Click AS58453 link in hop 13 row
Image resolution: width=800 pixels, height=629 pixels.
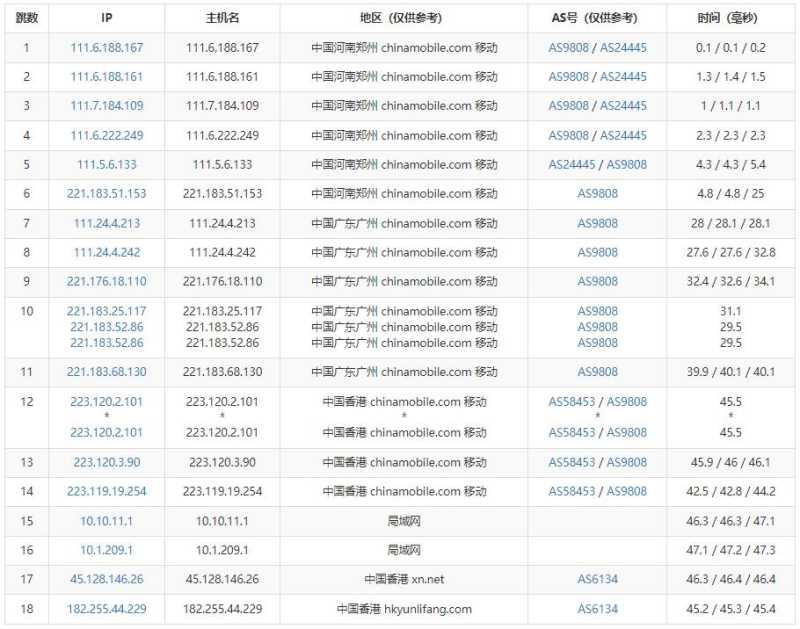(572, 462)
